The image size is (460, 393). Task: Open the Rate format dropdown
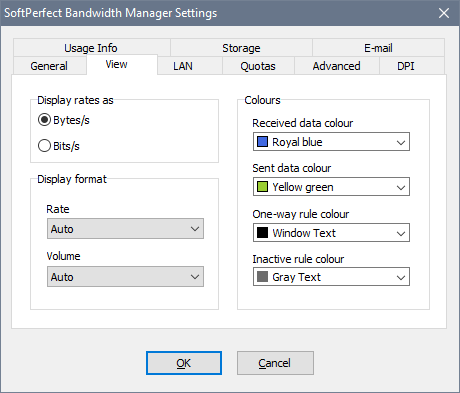coord(125,229)
